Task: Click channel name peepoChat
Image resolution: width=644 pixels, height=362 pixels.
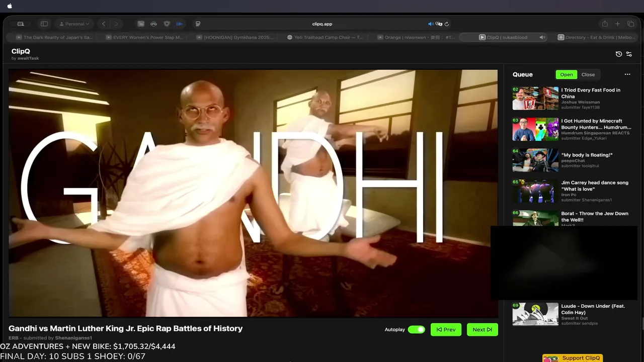Action: (573, 161)
